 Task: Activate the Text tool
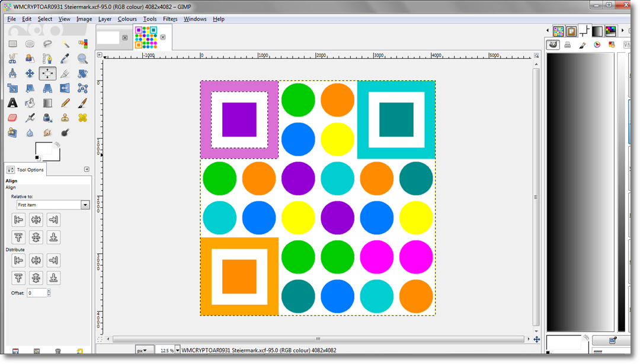click(12, 103)
